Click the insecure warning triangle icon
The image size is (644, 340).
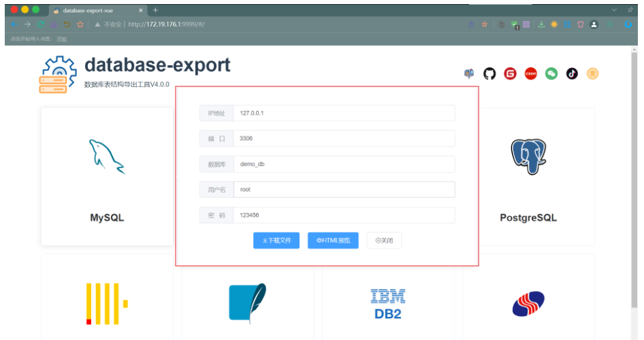pos(97,24)
